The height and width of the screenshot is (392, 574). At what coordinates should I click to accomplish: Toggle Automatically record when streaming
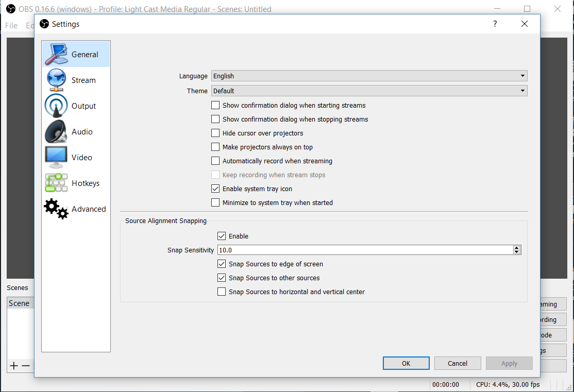point(215,161)
